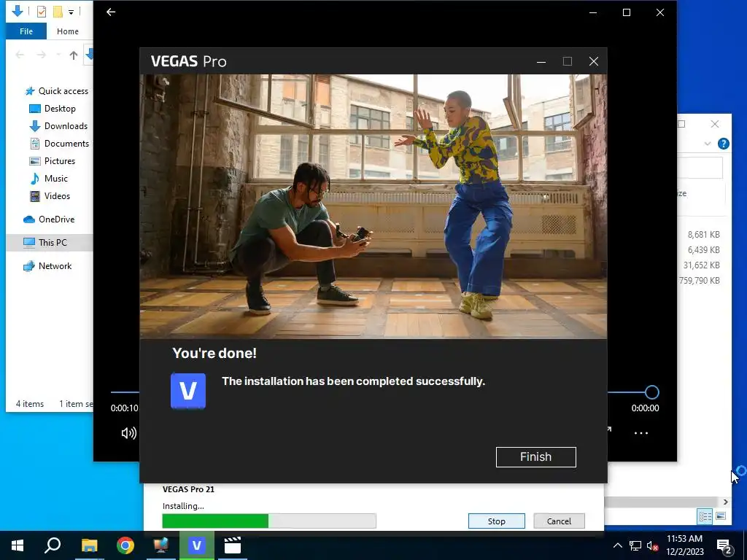Open the three-dots more options in video player
Screen dimensions: 747x560
click(x=640, y=433)
